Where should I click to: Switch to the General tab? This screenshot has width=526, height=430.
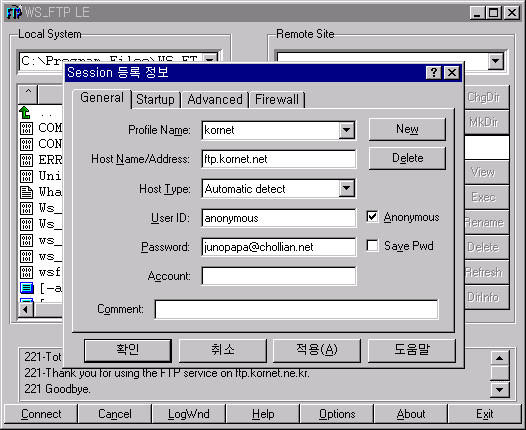(102, 98)
